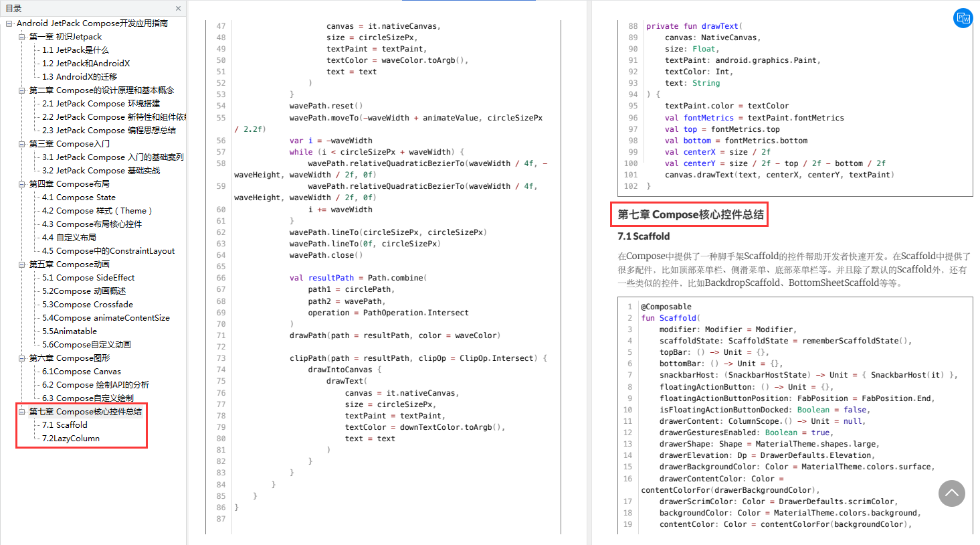The width and height of the screenshot is (980, 545).
Task: Open section 6.1Compose Canvas
Action: tap(82, 372)
